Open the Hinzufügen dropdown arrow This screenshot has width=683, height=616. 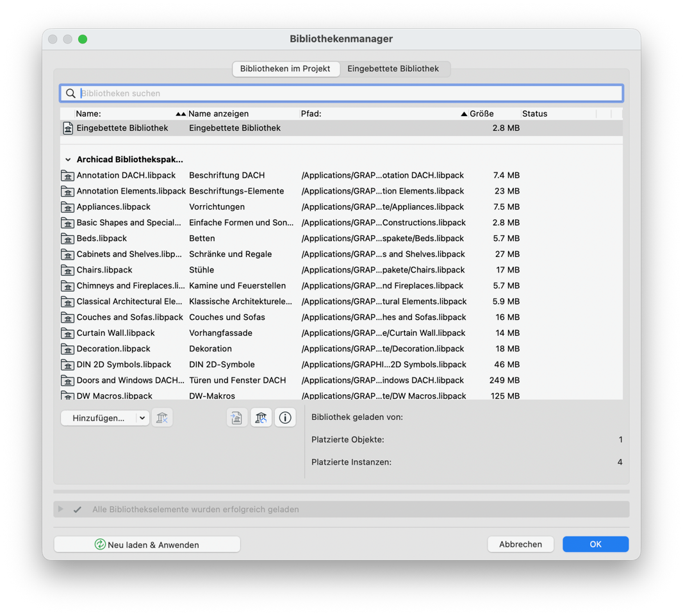pyautogui.click(x=142, y=417)
